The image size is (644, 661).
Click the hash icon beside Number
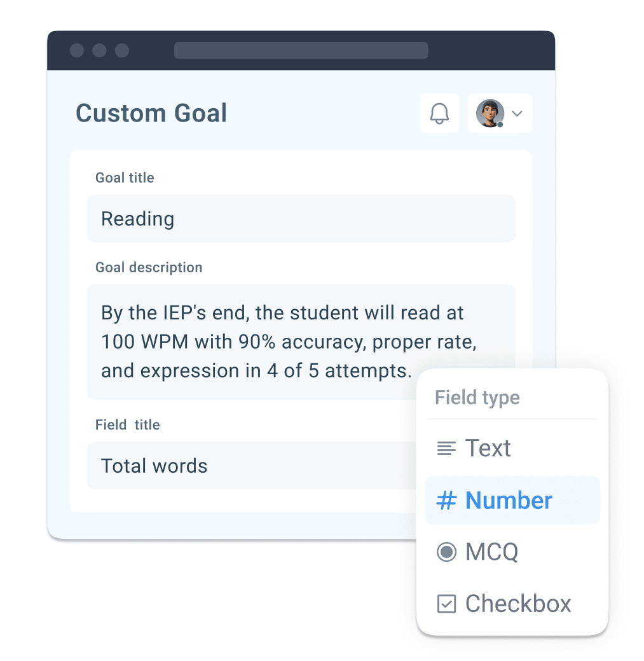tap(446, 501)
